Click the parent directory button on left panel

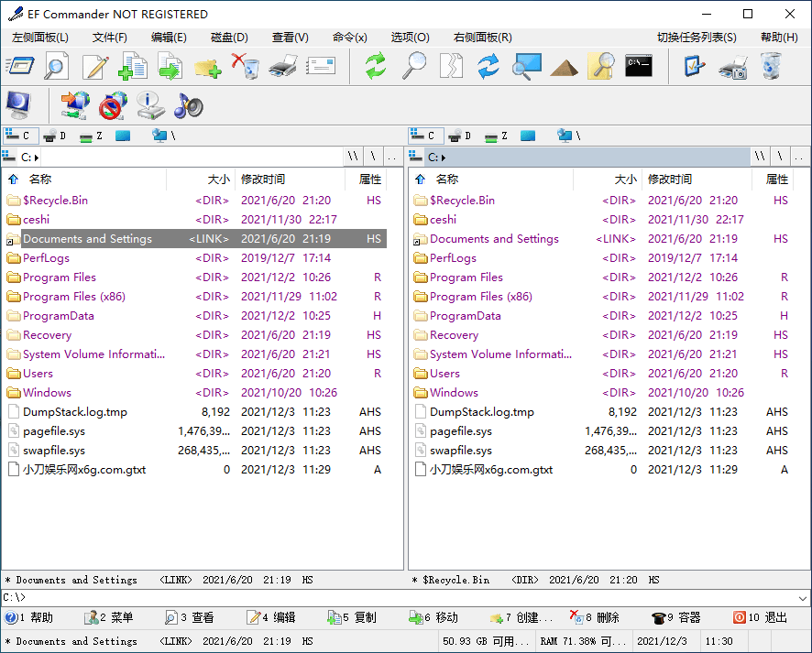(390, 156)
